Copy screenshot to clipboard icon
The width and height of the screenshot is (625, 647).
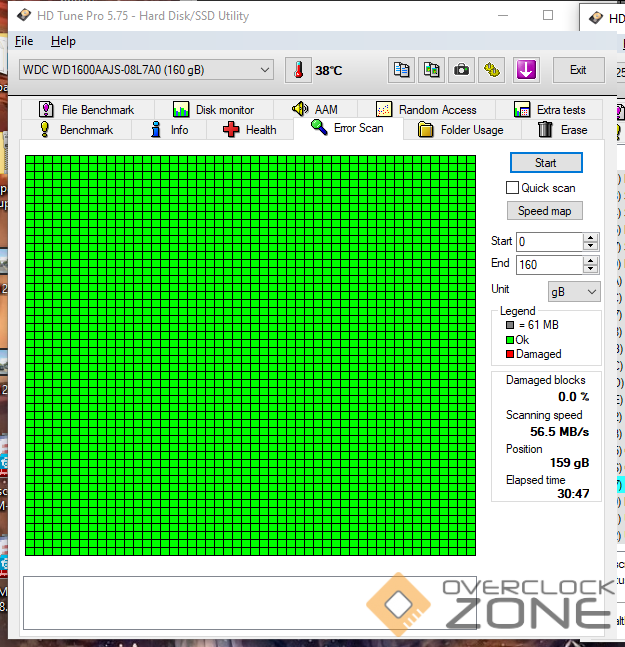point(432,70)
